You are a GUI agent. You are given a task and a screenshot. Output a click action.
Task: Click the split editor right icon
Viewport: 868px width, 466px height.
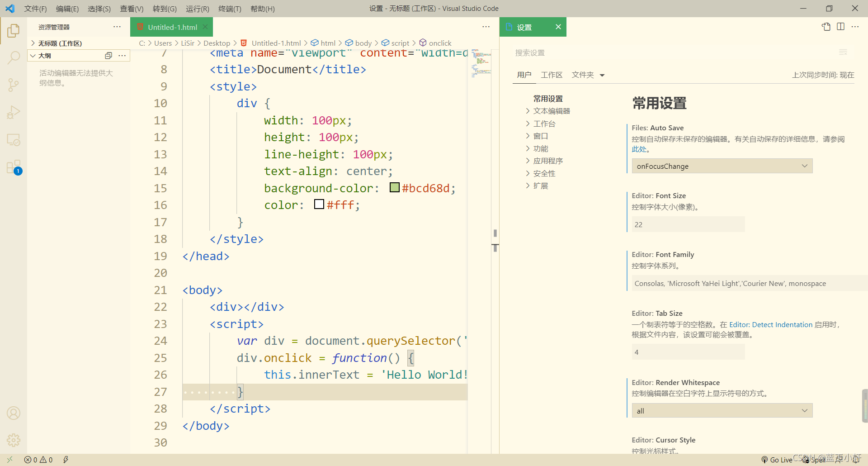pos(840,27)
